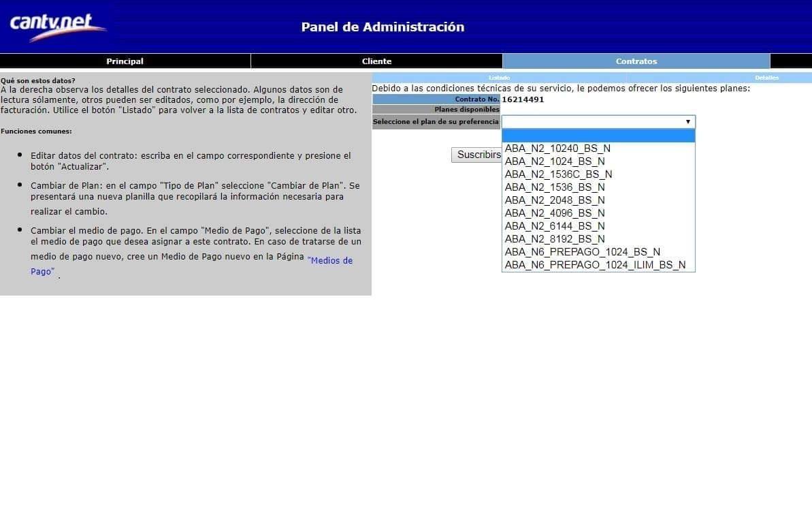
Task: Open the Principal tab
Action: click(x=125, y=61)
